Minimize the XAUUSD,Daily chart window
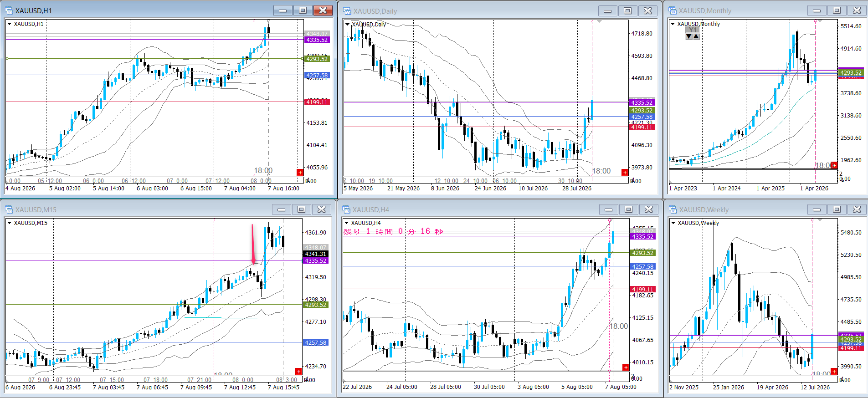This screenshot has width=868, height=398. click(x=608, y=11)
